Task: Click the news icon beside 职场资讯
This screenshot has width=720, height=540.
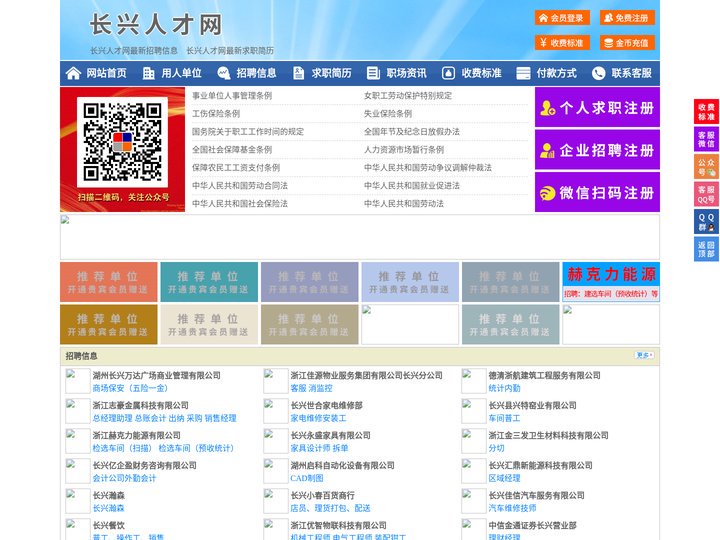Action: (373, 73)
